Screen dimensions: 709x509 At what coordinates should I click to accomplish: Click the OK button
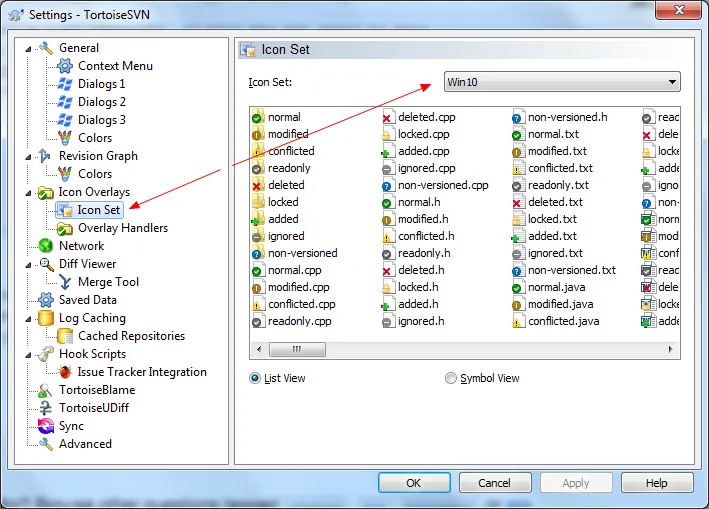(414, 483)
